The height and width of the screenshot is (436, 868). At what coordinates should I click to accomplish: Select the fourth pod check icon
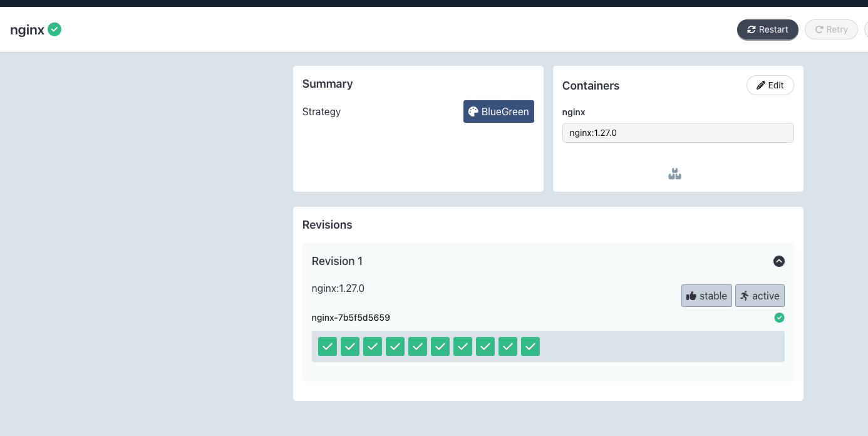395,346
